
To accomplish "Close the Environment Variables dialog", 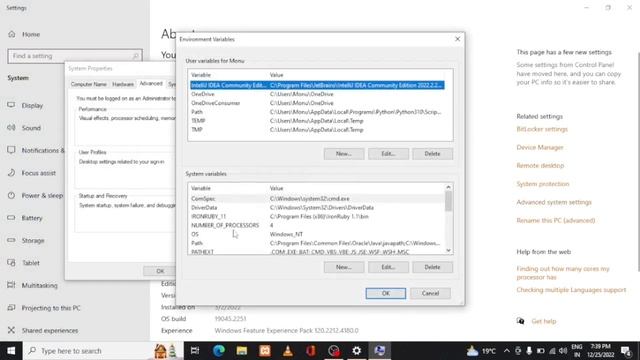I will click(457, 39).
